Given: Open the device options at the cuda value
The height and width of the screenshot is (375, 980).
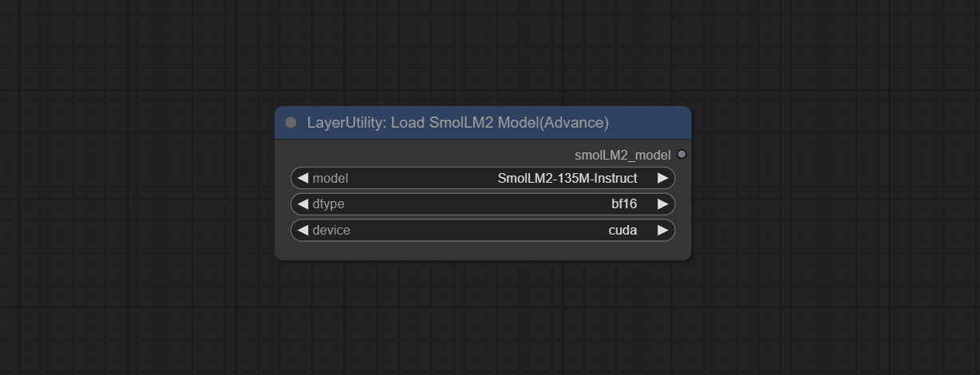Looking at the screenshot, I should pyautogui.click(x=622, y=231).
